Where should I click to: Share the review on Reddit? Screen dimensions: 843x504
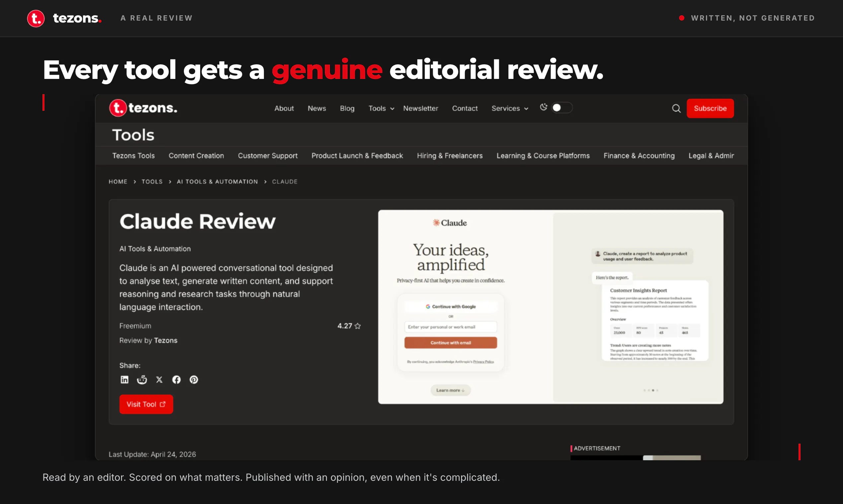tap(142, 379)
